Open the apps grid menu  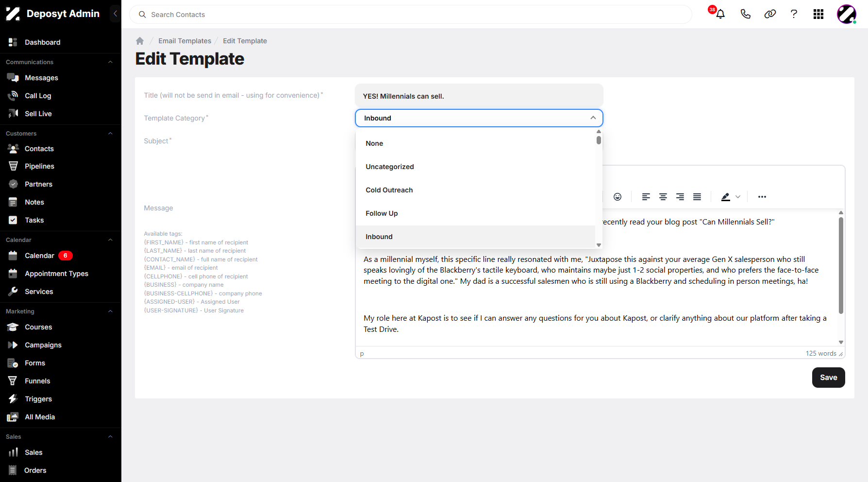[x=818, y=14]
